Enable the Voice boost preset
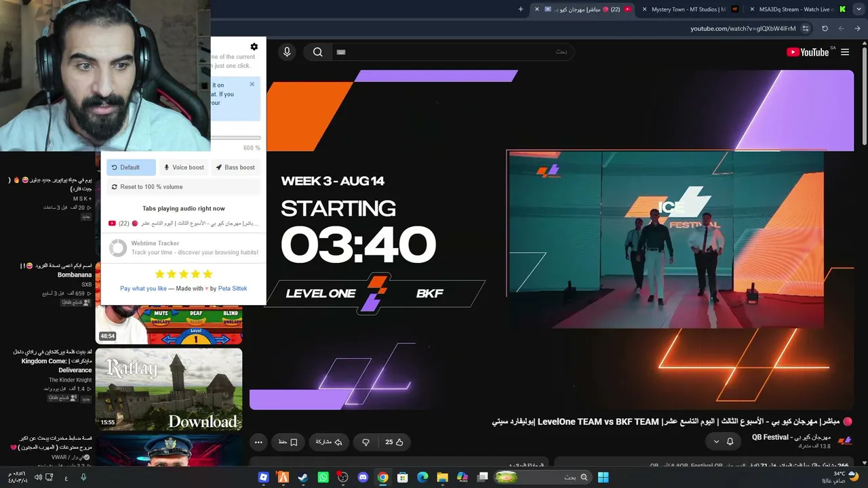 click(184, 167)
